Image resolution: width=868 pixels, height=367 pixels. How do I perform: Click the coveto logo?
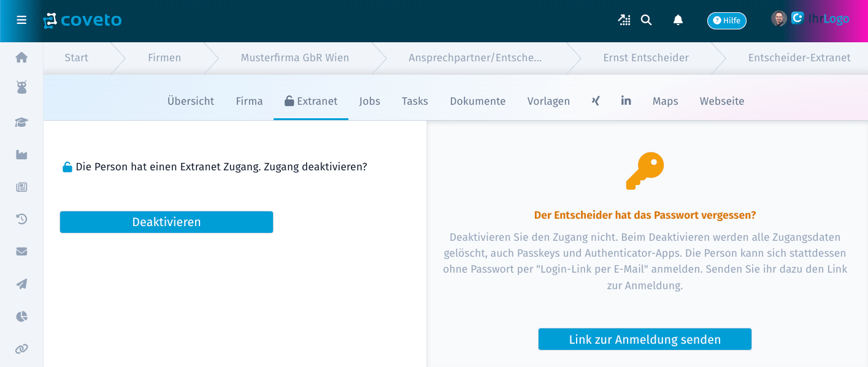point(82,20)
